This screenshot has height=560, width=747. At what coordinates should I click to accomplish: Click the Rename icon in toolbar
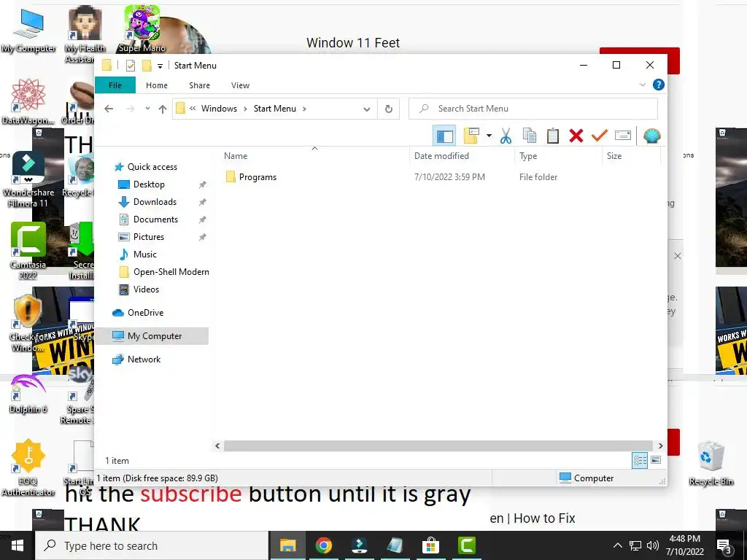(623, 136)
